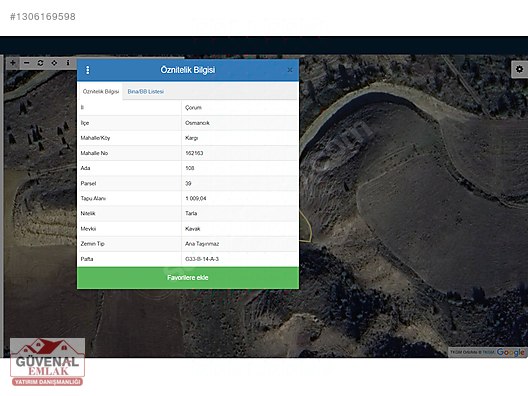Screen dimensions: 528x396
Task: Zoom out with the minus map icon
Action: [27, 63]
